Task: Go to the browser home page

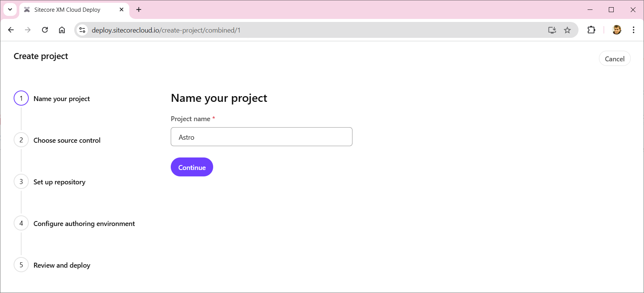Action: point(62,30)
